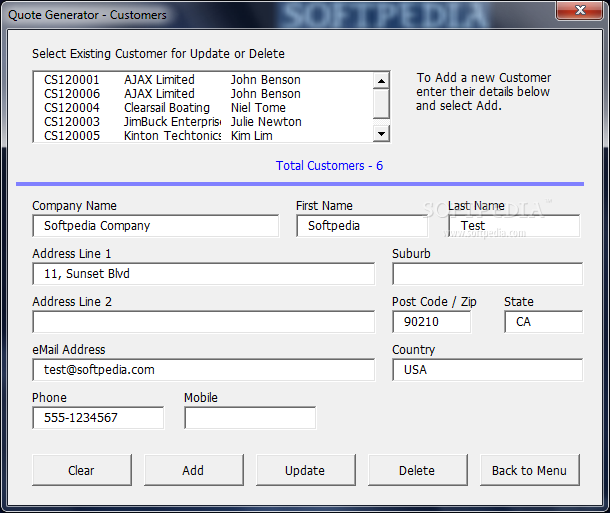Focus the Address Line 2 field
This screenshot has width=610, height=513.
(x=203, y=322)
